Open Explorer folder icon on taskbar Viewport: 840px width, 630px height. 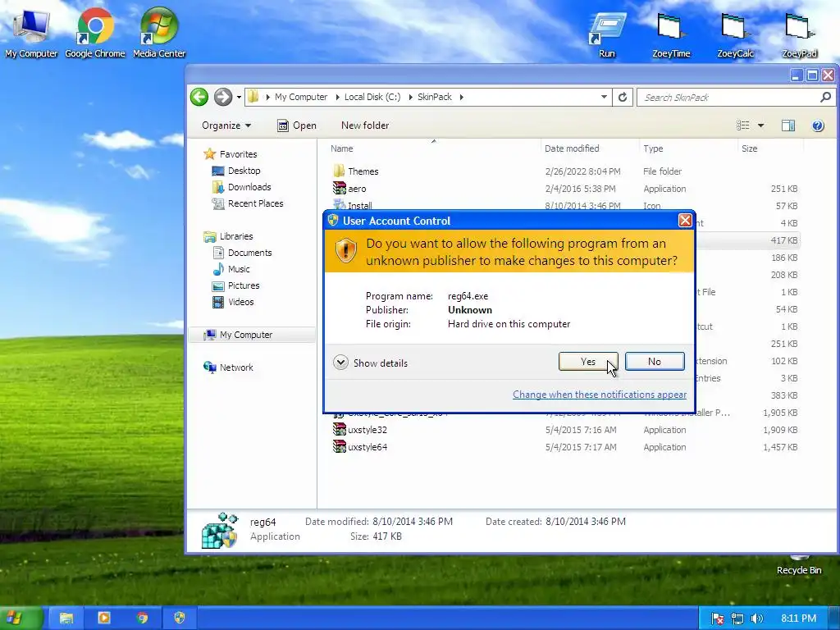66,619
